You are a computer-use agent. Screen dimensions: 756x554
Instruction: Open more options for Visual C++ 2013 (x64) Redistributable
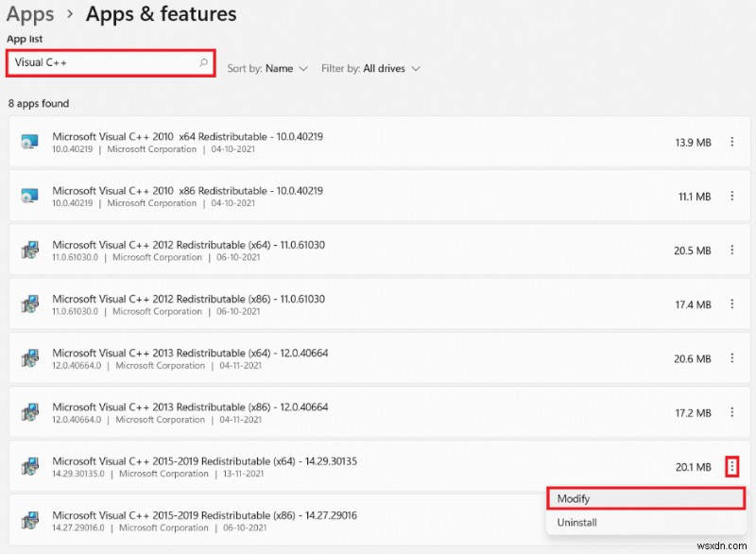(731, 358)
